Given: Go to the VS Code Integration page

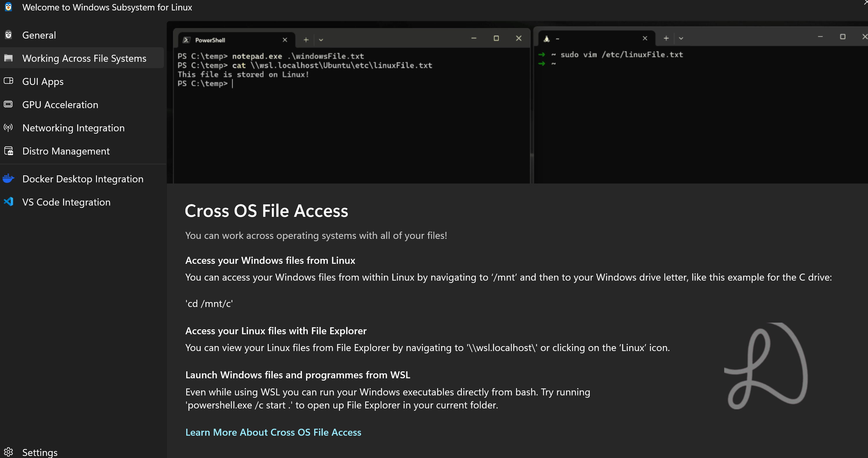Looking at the screenshot, I should tap(66, 202).
